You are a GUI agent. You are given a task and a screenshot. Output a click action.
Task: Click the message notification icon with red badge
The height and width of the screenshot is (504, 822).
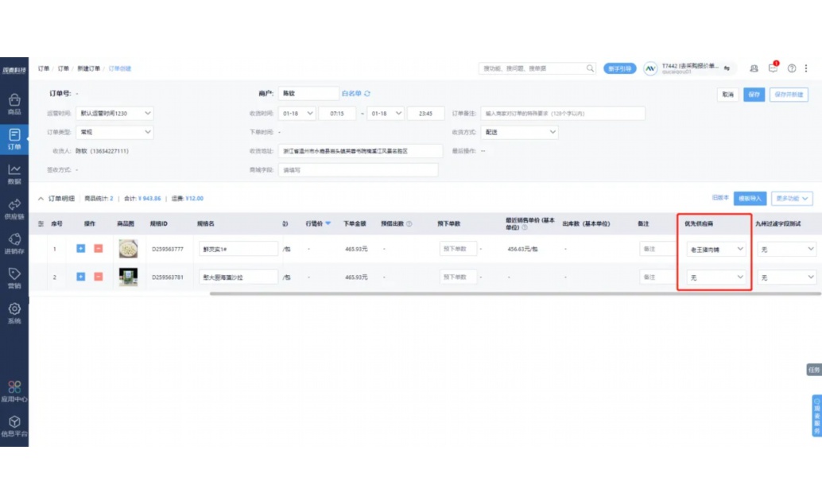(773, 68)
